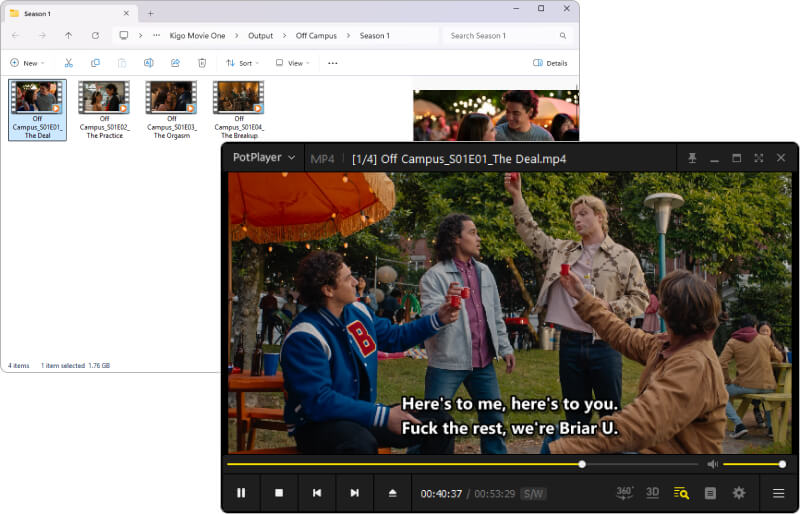Click the Copy icon in Explorer
This screenshot has height=514, width=800.
click(x=95, y=63)
